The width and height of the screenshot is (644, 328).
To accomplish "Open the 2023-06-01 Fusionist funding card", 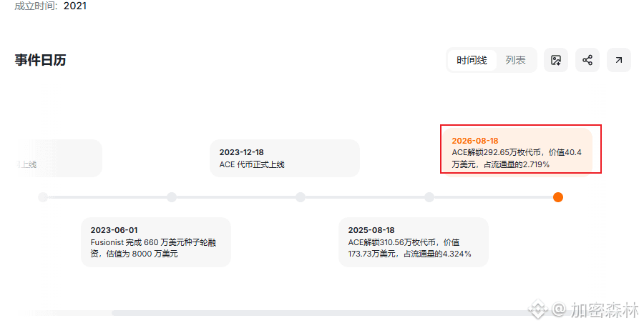I will (x=156, y=242).
